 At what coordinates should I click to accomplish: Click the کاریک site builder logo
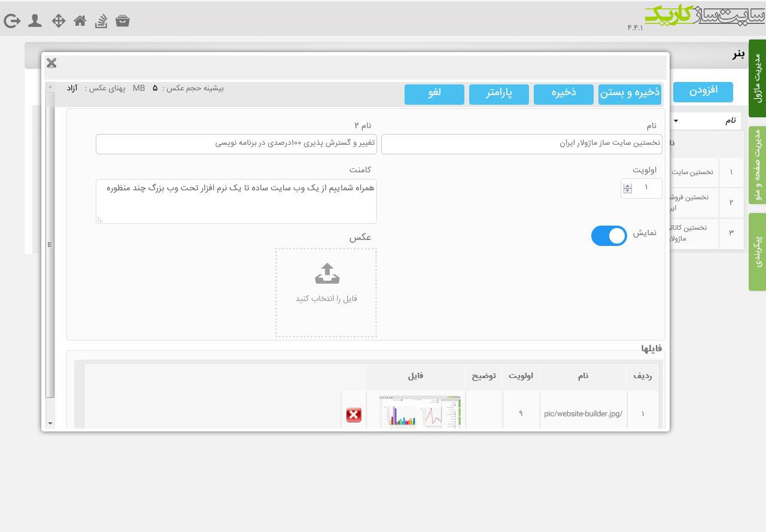coord(704,16)
